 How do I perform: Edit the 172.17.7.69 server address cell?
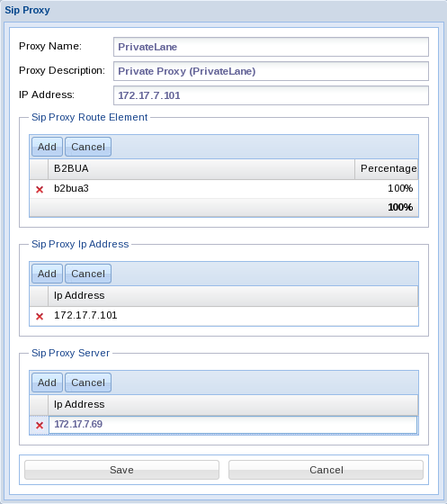[233, 425]
